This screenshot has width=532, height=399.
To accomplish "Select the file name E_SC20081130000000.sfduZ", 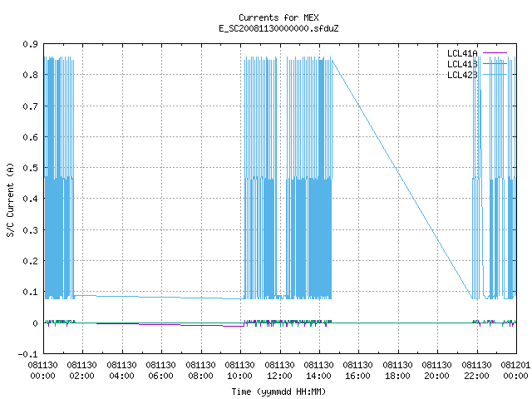I will coord(278,28).
